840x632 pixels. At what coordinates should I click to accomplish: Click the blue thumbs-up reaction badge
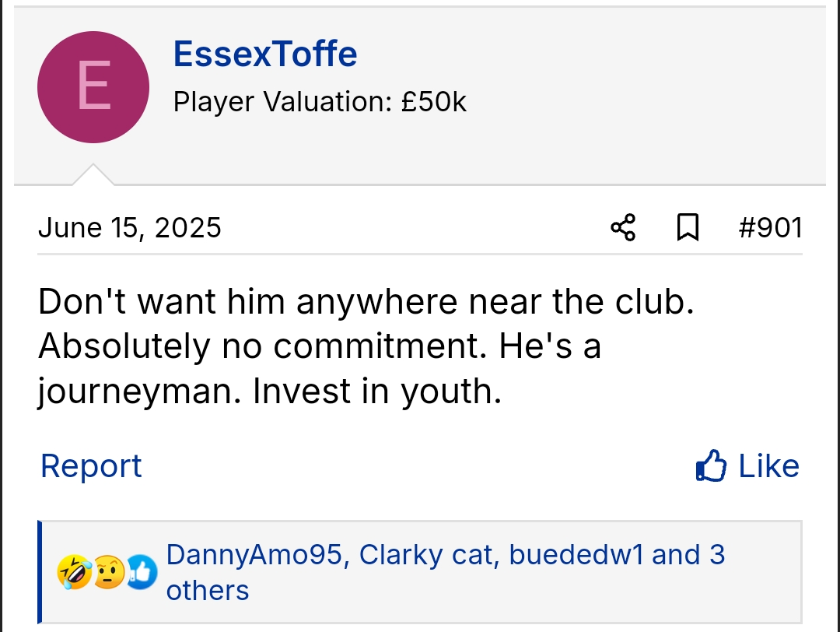[x=142, y=573]
